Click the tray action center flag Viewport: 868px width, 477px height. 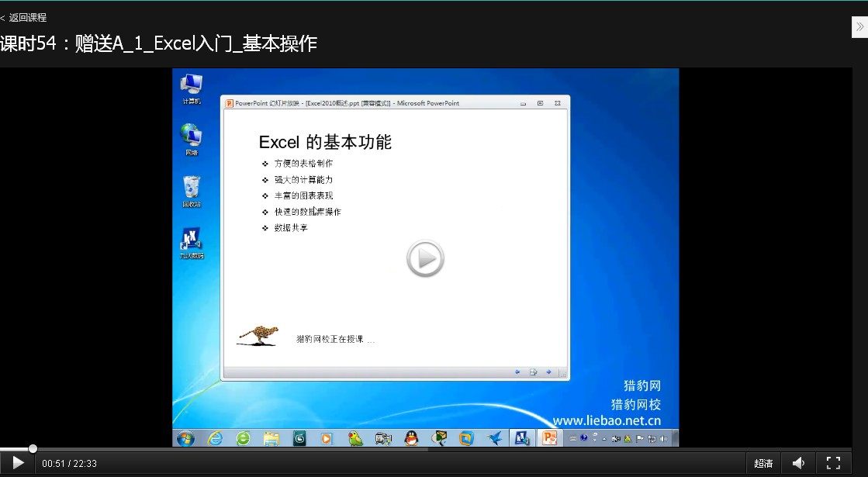click(x=639, y=439)
